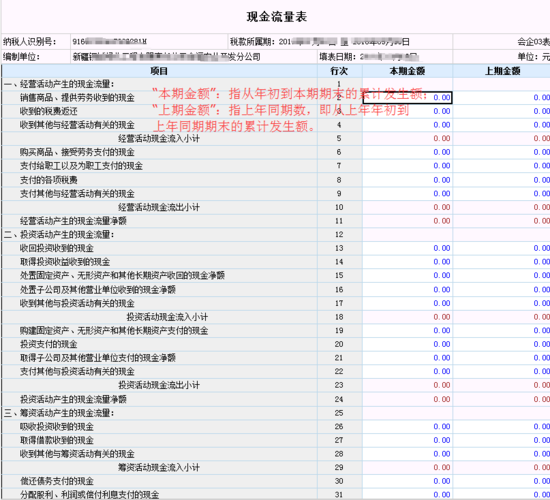Screen dimensions: 550x500
Task: Click 本期金额 cell in row 19
Action: (x=407, y=331)
